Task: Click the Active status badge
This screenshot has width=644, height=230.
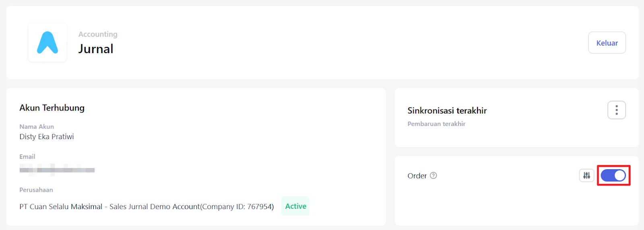Action: [295, 206]
